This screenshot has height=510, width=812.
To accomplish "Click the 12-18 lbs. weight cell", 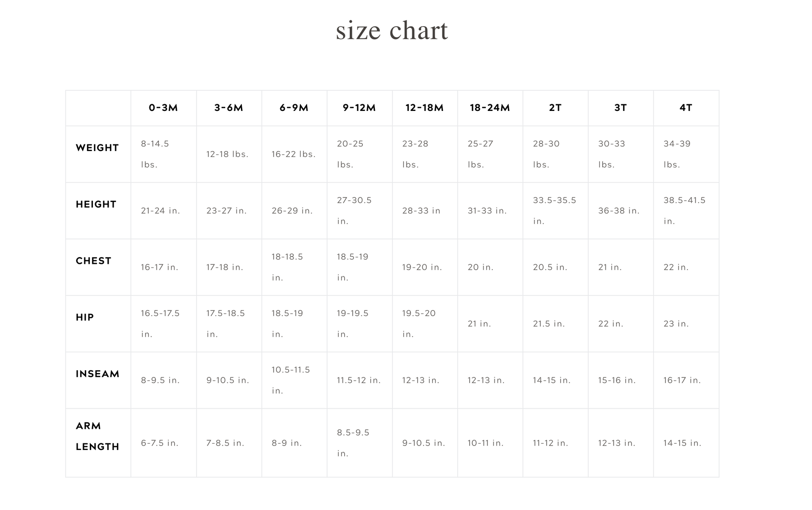I will pyautogui.click(x=227, y=154).
